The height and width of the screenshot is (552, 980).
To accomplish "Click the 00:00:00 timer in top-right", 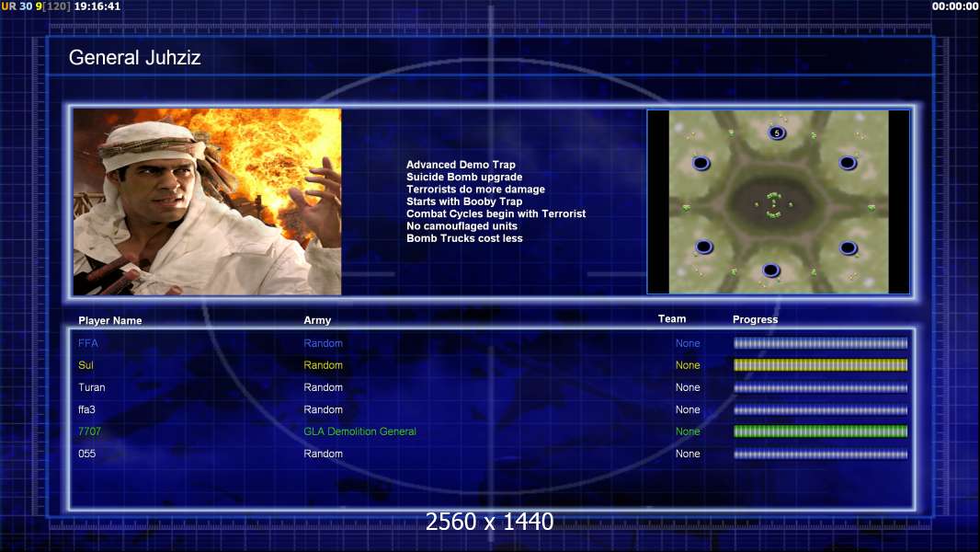I will click(954, 6).
